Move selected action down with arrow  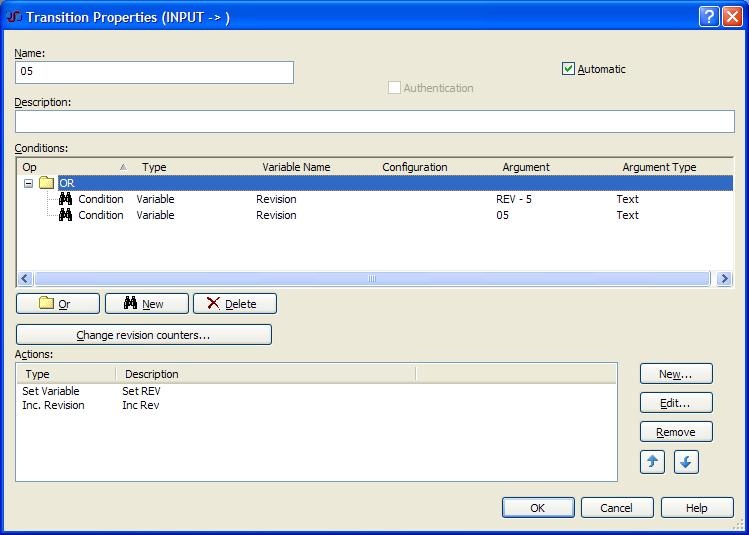[x=686, y=462]
